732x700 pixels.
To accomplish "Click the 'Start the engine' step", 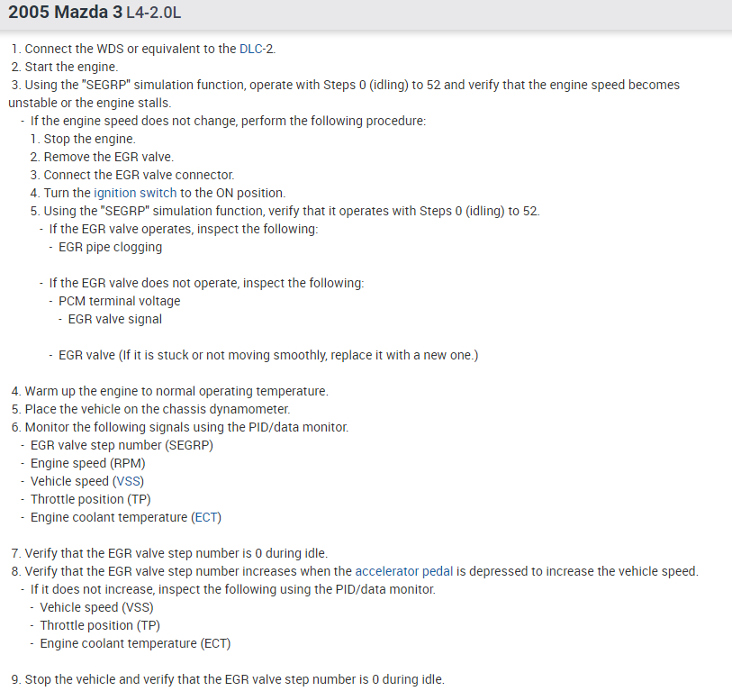I will coord(70,67).
